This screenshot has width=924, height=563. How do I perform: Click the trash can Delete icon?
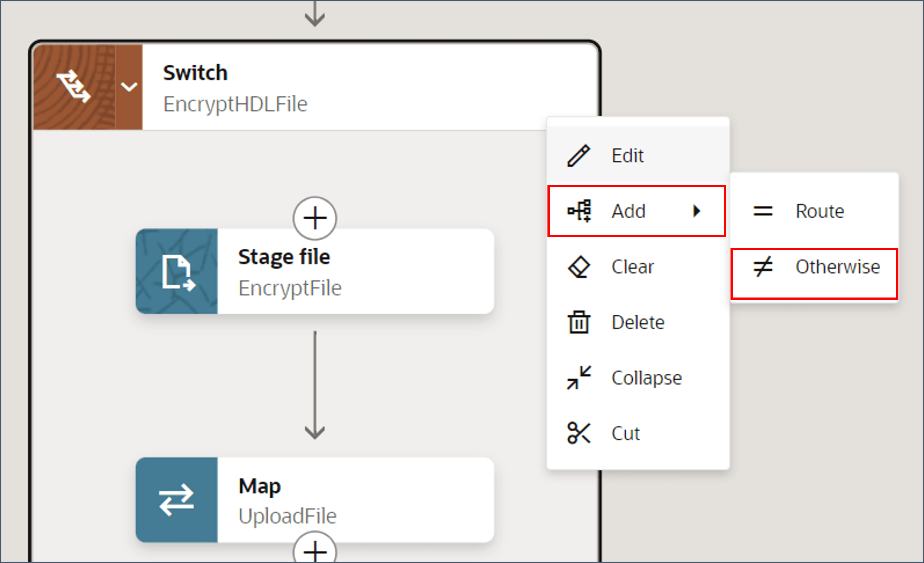pyautogui.click(x=578, y=322)
